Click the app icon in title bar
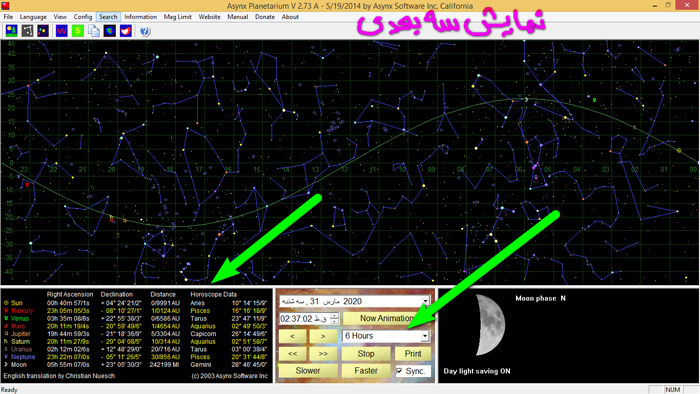This screenshot has width=700, height=394. pos(5,5)
